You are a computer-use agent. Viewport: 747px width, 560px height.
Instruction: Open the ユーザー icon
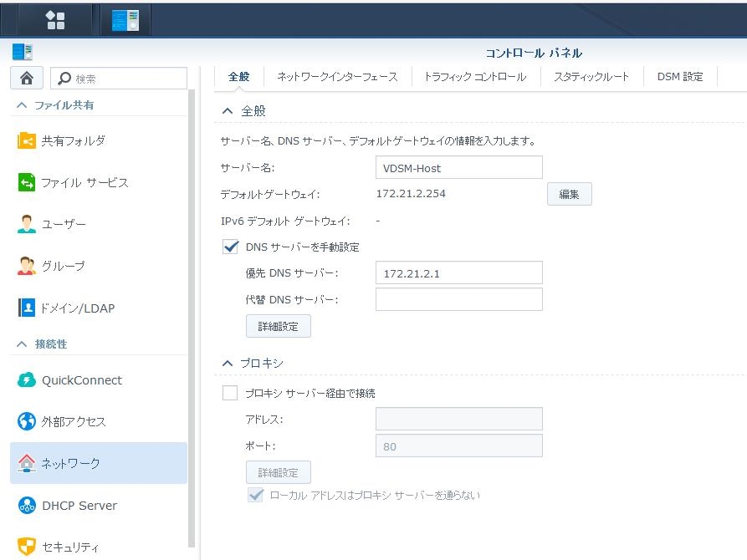(x=27, y=224)
